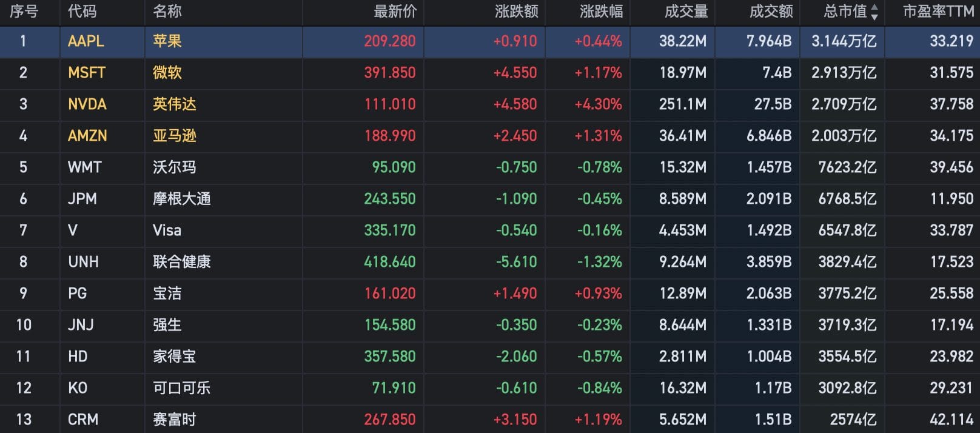Open the 可口可乐 stock name
980x433 pixels.
coord(182,388)
